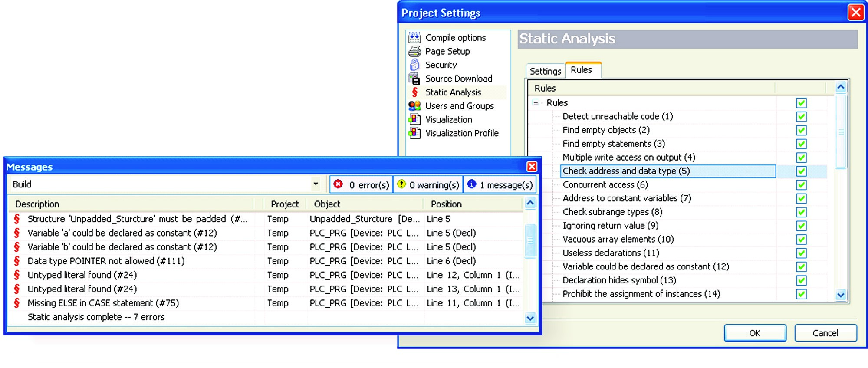
Task: Sort messages by Description column header
Action: click(130, 204)
